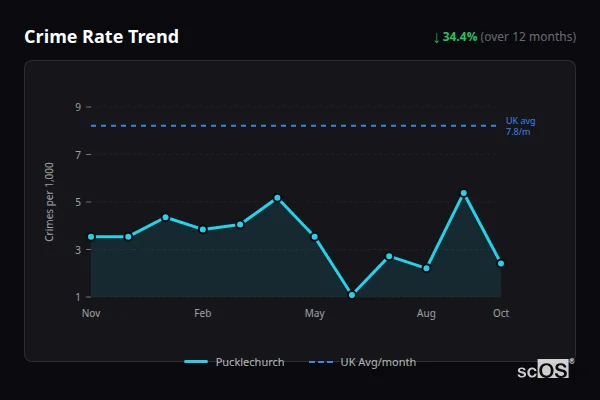Toggle UK Avg/month series in legend

(x=362, y=362)
